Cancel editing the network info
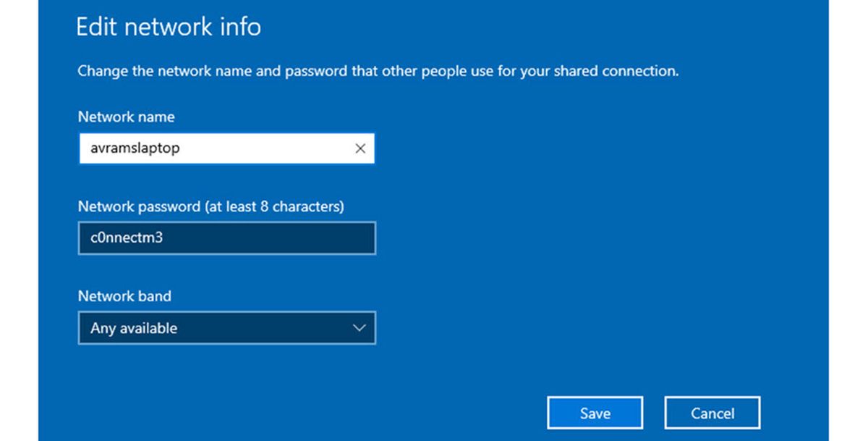The width and height of the screenshot is (868, 441). (x=712, y=412)
